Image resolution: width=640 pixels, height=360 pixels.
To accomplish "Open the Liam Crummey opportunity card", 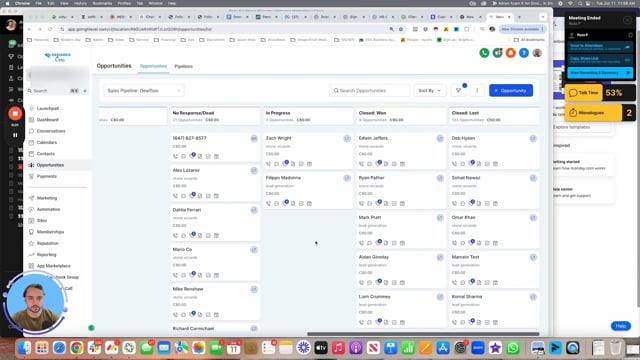I will pyautogui.click(x=400, y=309).
